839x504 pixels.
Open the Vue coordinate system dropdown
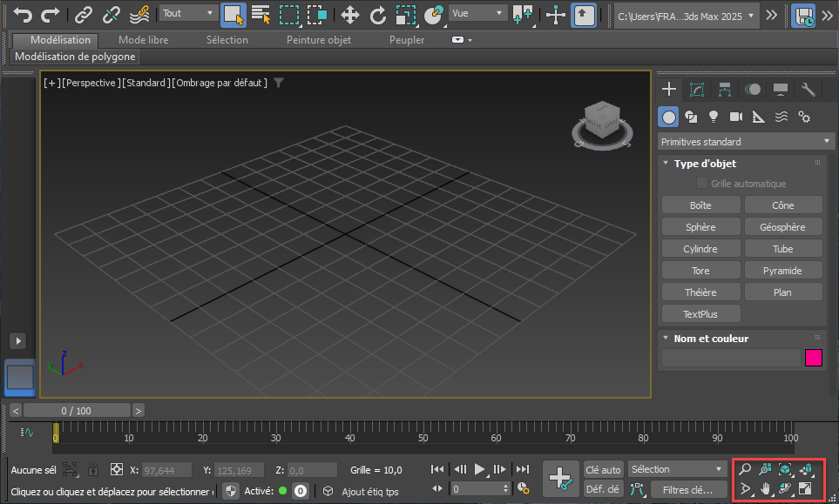(477, 14)
